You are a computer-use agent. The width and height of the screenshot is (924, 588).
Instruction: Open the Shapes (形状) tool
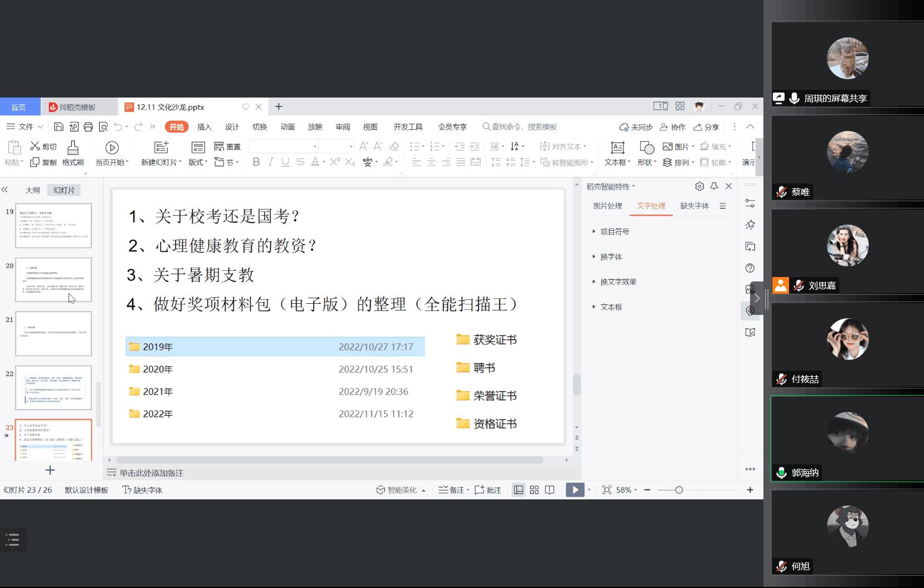pyautogui.click(x=647, y=148)
